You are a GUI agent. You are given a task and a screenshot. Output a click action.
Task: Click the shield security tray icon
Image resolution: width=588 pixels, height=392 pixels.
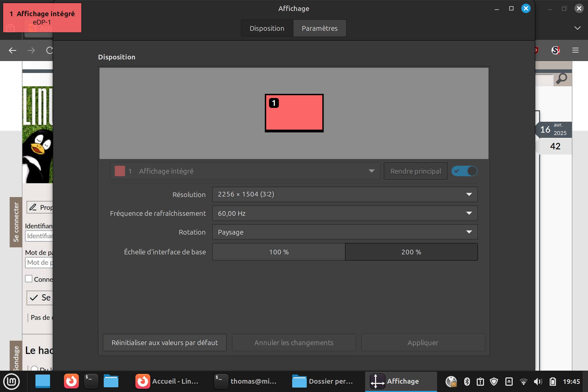coord(494,382)
